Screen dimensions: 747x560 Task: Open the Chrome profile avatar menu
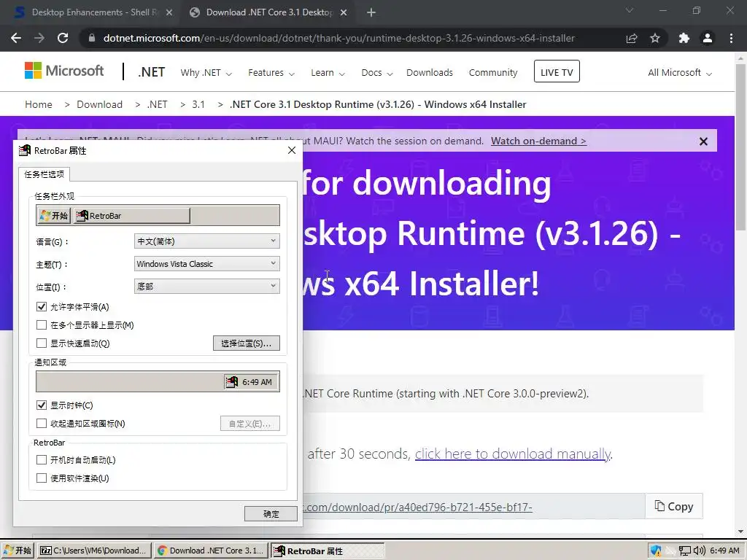708,38
